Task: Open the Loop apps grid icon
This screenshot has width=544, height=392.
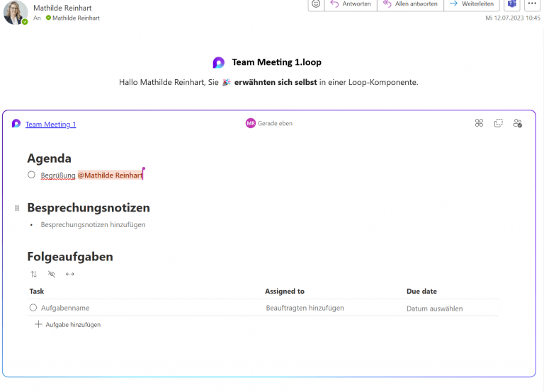Action: point(479,123)
